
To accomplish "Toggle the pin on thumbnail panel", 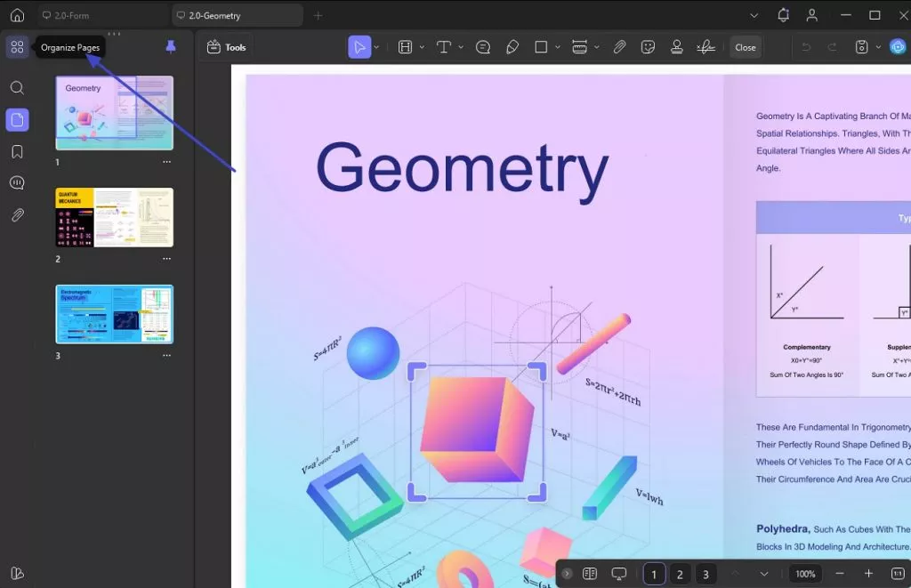I will click(x=171, y=47).
